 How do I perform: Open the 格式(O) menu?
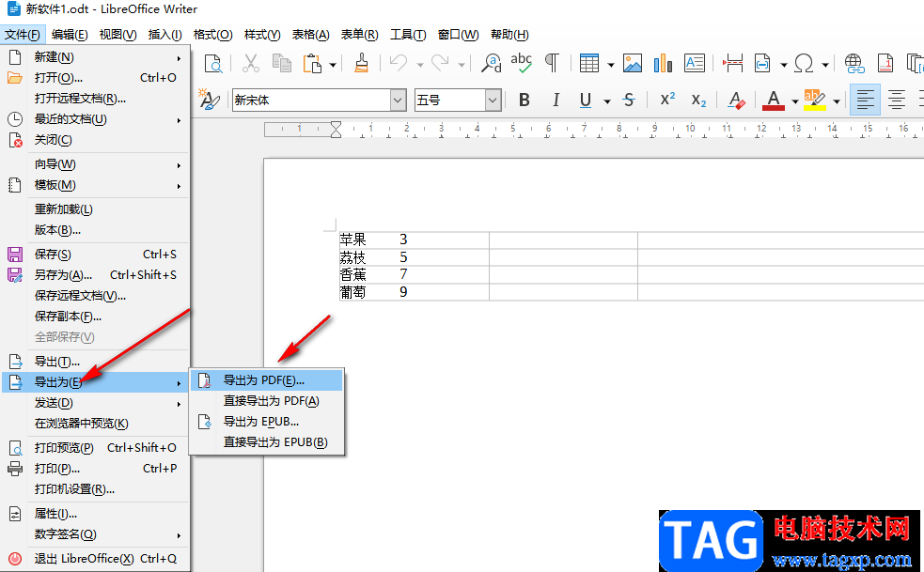pos(212,35)
